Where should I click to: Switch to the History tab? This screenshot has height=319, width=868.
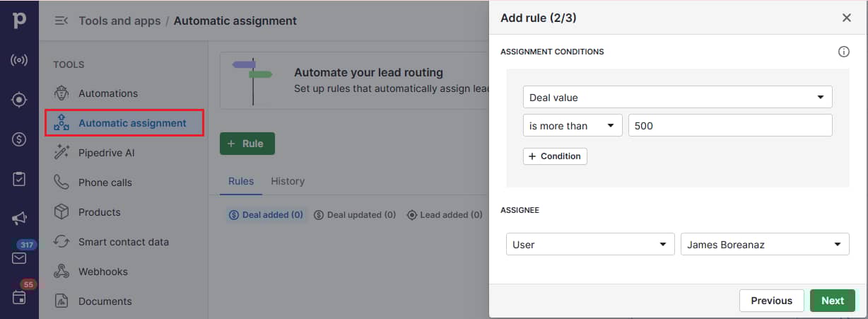(288, 181)
